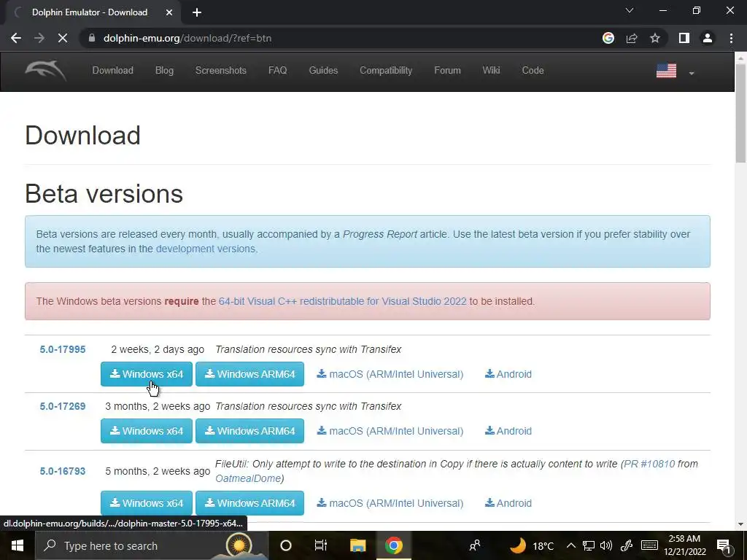Open the Chrome profile icon

pyautogui.click(x=708, y=38)
